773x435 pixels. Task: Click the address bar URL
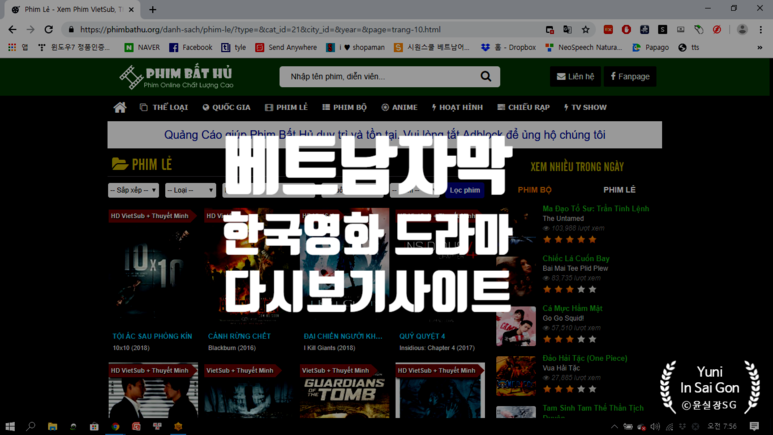pyautogui.click(x=260, y=30)
